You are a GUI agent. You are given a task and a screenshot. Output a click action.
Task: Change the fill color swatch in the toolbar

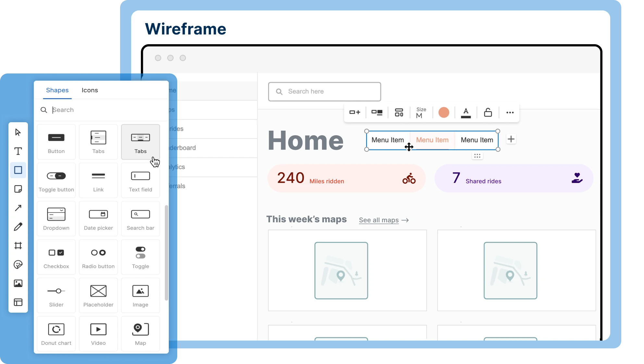coord(444,112)
